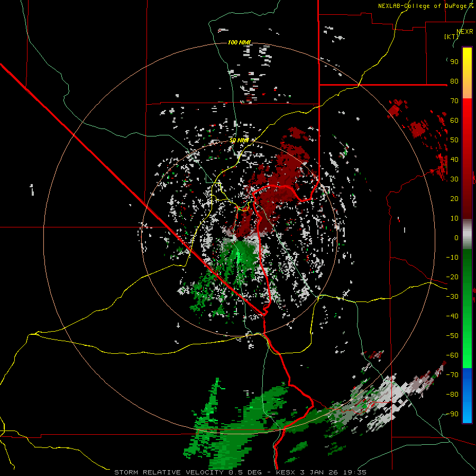Click the 60 value on velocity scale

coord(454,120)
